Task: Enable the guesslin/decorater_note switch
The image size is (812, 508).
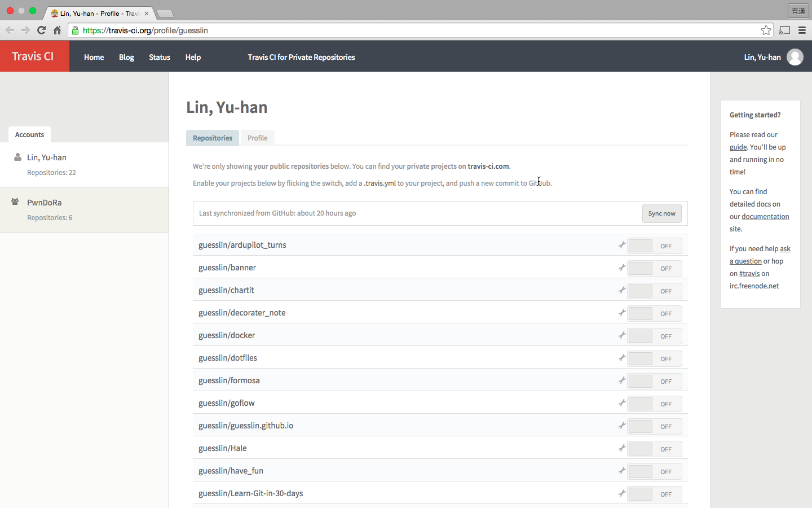Action: [655, 313]
